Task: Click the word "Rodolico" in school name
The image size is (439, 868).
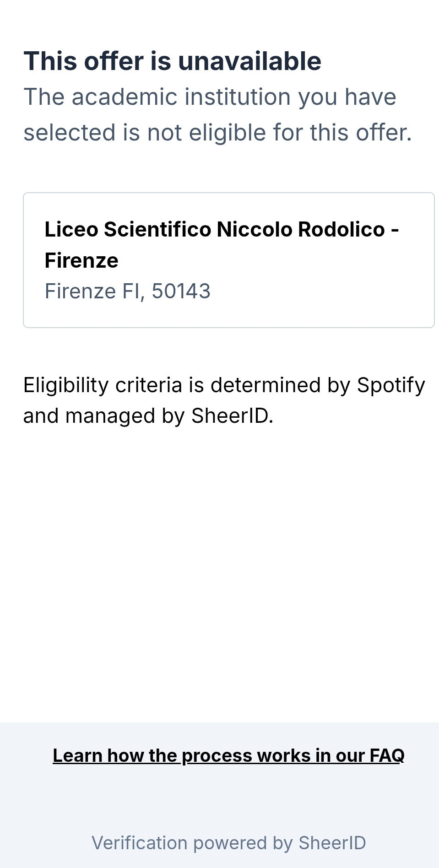Action: pyautogui.click(x=341, y=229)
